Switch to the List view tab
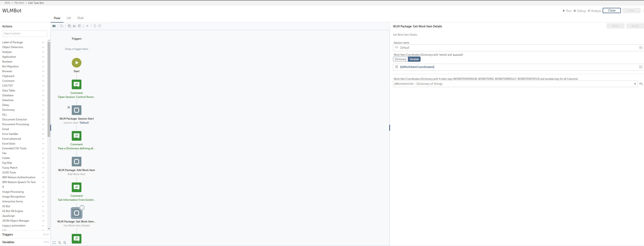The height and width of the screenshot is (246, 644). pos(69,18)
